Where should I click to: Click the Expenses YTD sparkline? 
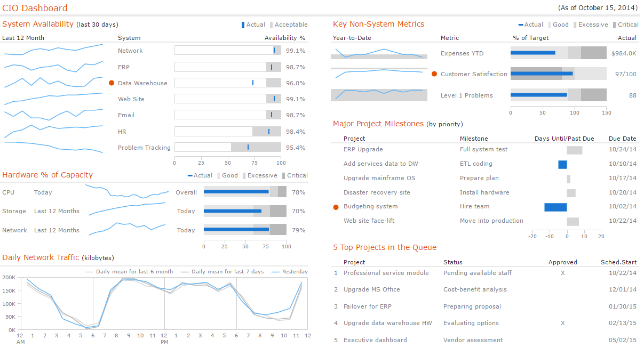pyautogui.click(x=379, y=52)
